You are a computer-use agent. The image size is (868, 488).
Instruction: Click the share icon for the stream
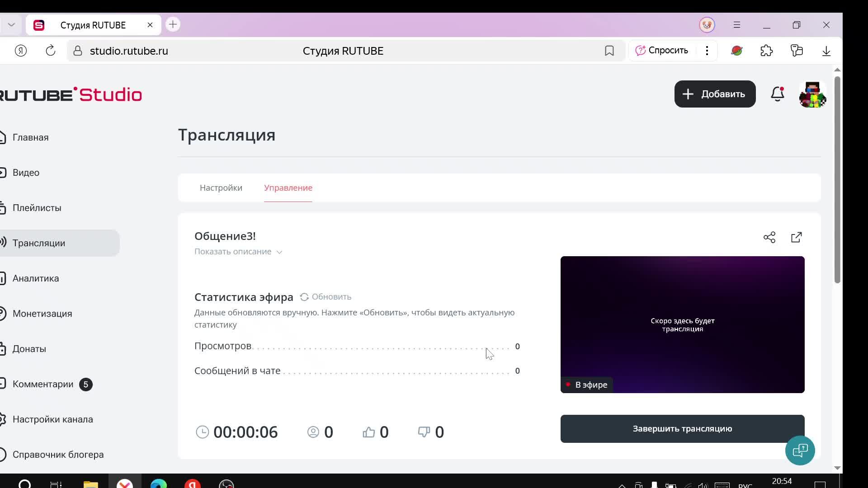click(769, 237)
